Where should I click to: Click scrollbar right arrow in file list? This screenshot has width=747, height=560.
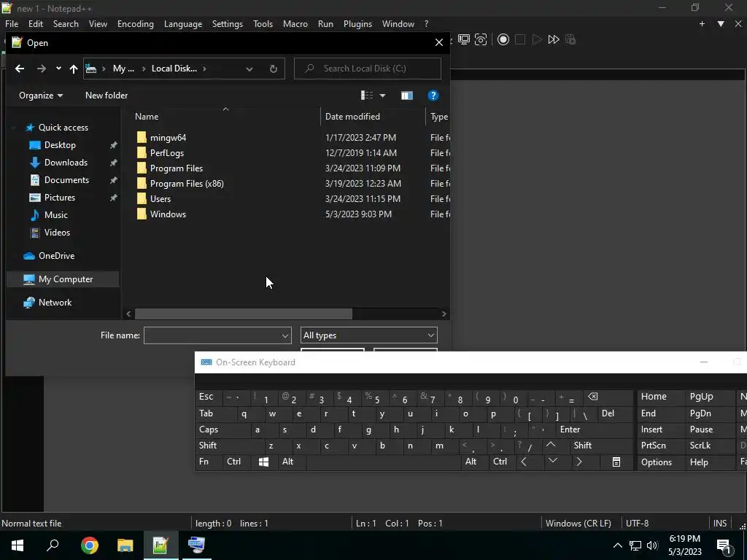(444, 314)
